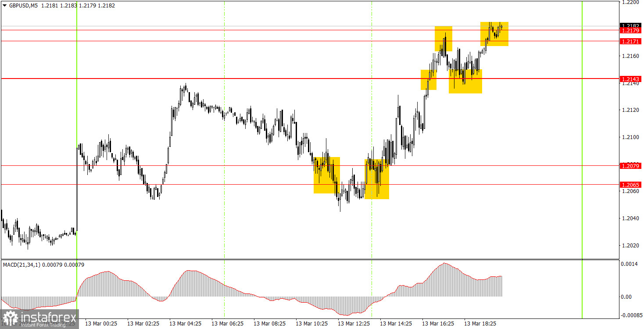Click the current price tag 1.2182
This screenshot has height=329, width=644.
(x=631, y=25)
